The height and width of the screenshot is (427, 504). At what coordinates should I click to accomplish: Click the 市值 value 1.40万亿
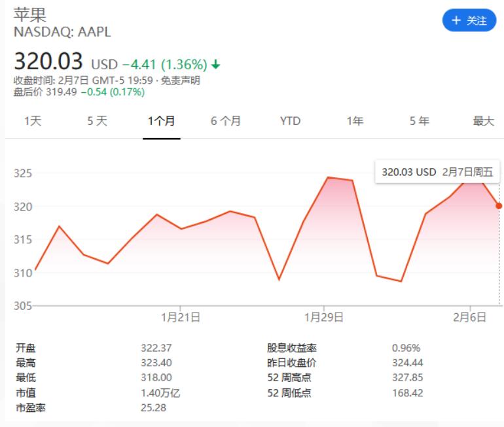[x=160, y=393]
